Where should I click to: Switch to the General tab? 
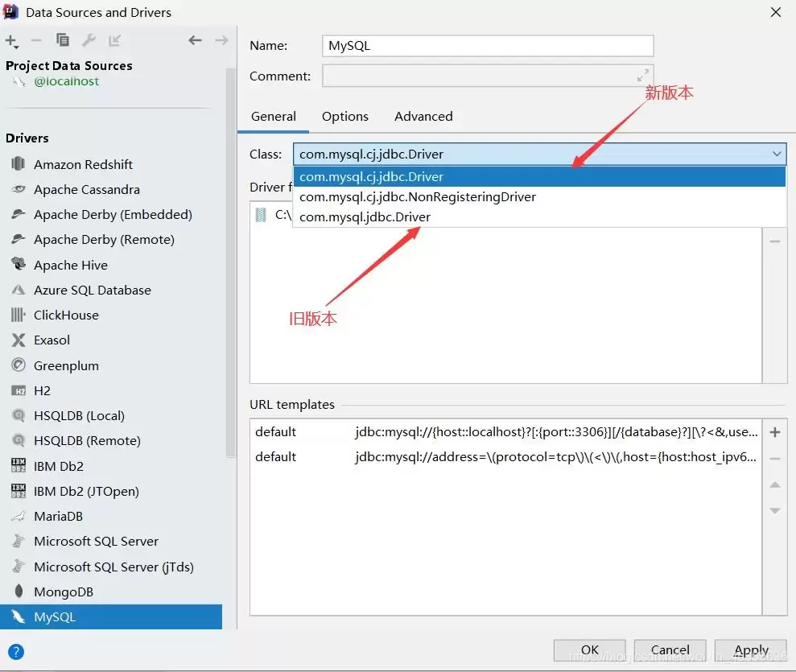tap(273, 117)
